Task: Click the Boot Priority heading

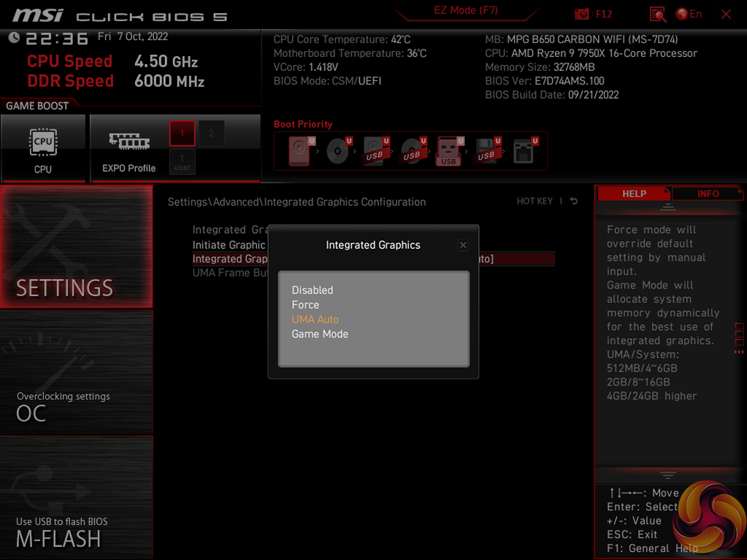Action: pos(303,124)
